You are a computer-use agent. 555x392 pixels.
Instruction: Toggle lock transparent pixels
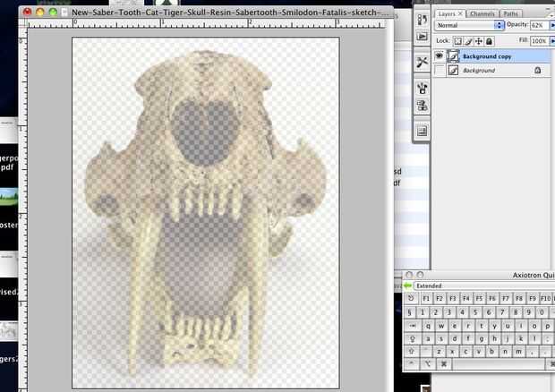tap(458, 41)
